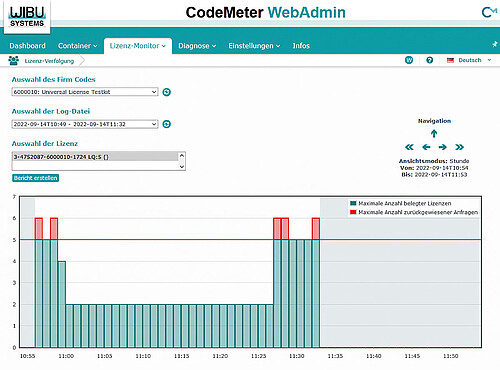The width and height of the screenshot is (500, 370).
Task: Click navigation up arrow
Action: (434, 134)
